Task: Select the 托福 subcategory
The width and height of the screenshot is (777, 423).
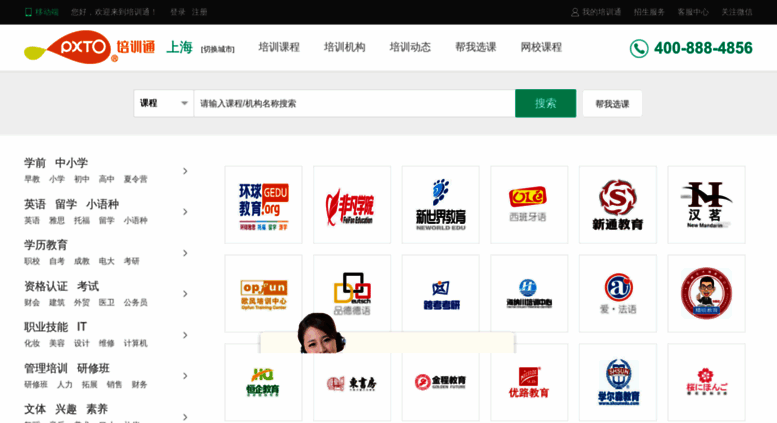Action: click(x=82, y=220)
